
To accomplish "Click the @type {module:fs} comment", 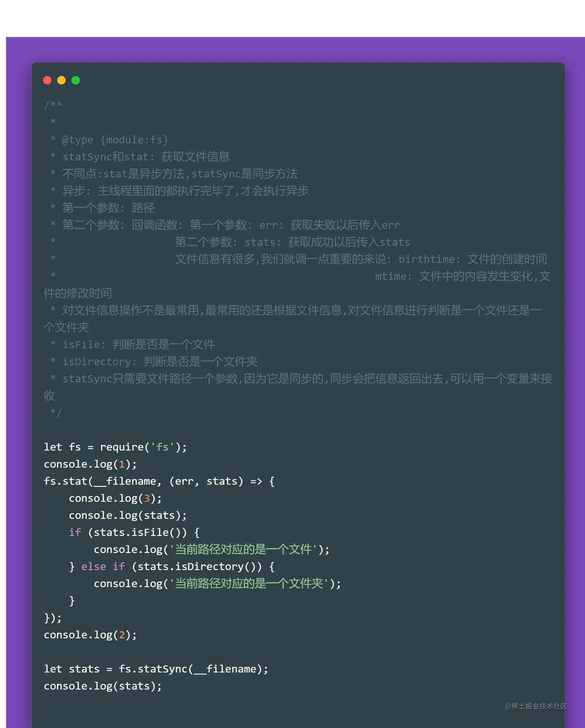I will pos(115,140).
